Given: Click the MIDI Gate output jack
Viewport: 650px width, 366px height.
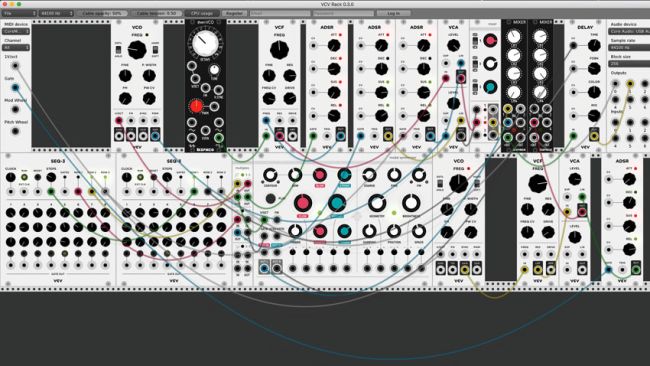Looking at the screenshot, I should [x=15, y=87].
